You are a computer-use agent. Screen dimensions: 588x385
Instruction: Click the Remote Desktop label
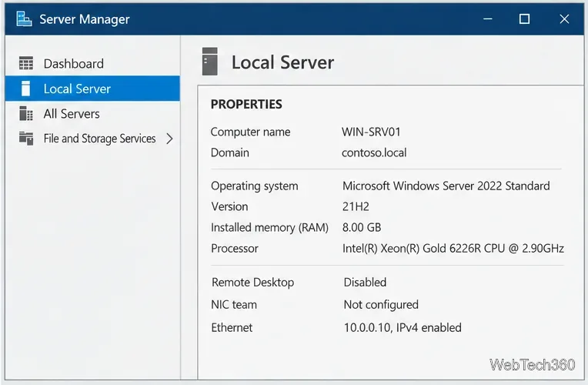[x=252, y=283]
